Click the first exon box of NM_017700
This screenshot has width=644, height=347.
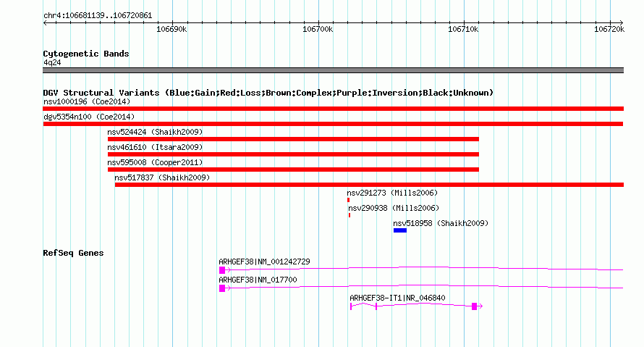(222, 288)
